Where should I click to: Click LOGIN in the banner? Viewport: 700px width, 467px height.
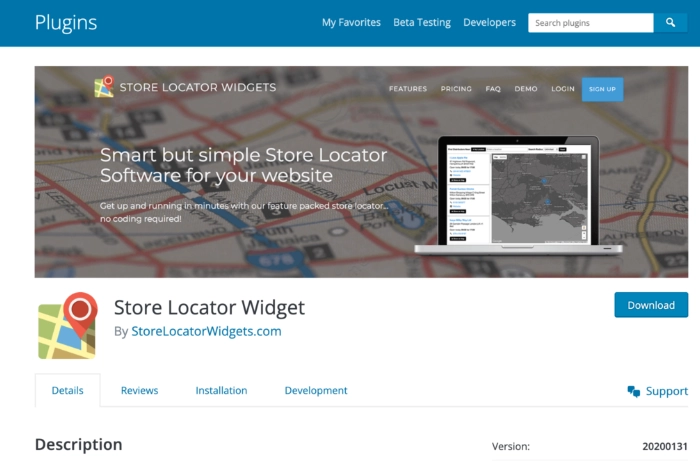[x=562, y=89]
